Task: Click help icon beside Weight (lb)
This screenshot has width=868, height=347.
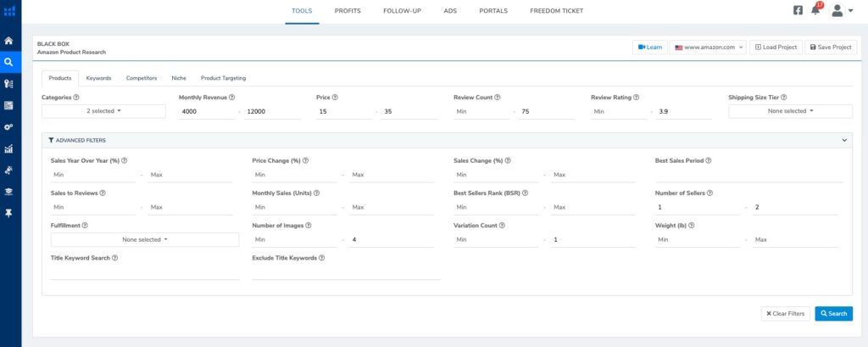Action: pyautogui.click(x=692, y=226)
